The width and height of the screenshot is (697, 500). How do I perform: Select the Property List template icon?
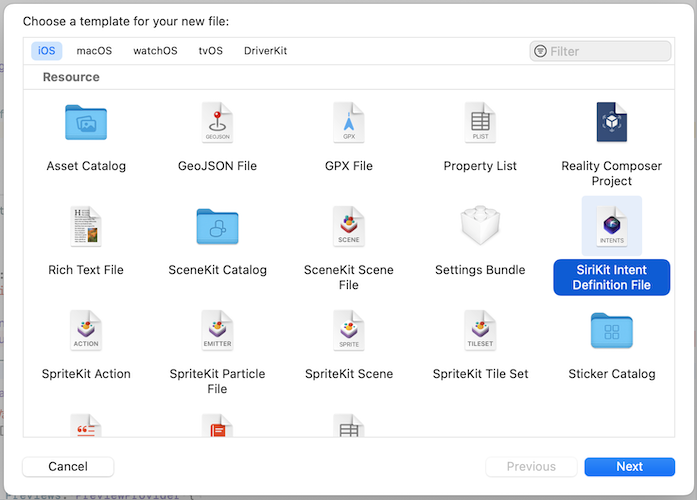pyautogui.click(x=480, y=122)
